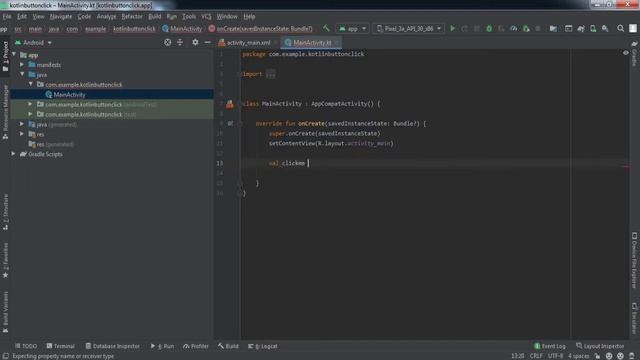This screenshot has width=640, height=360.
Task: Toggle the Structure side tab
Action: coord(5,212)
